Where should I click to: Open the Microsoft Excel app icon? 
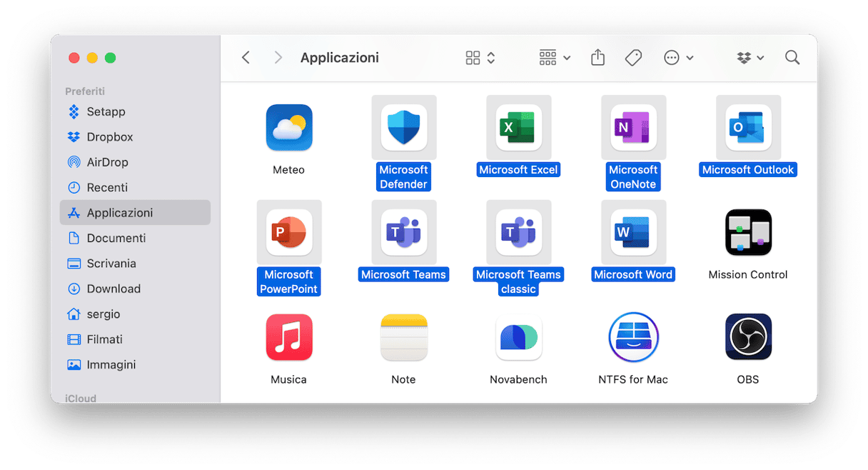pos(518,128)
